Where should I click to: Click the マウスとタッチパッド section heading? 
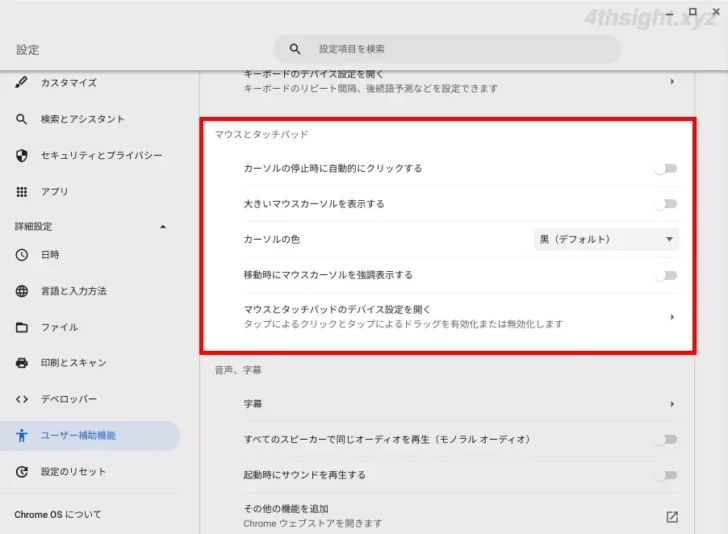261,134
